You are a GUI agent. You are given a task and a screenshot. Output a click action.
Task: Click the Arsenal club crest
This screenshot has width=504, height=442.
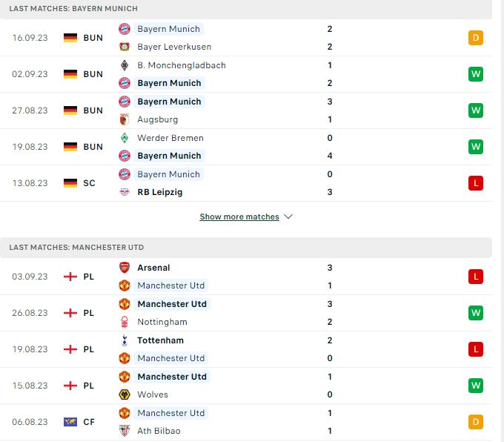coord(125,268)
